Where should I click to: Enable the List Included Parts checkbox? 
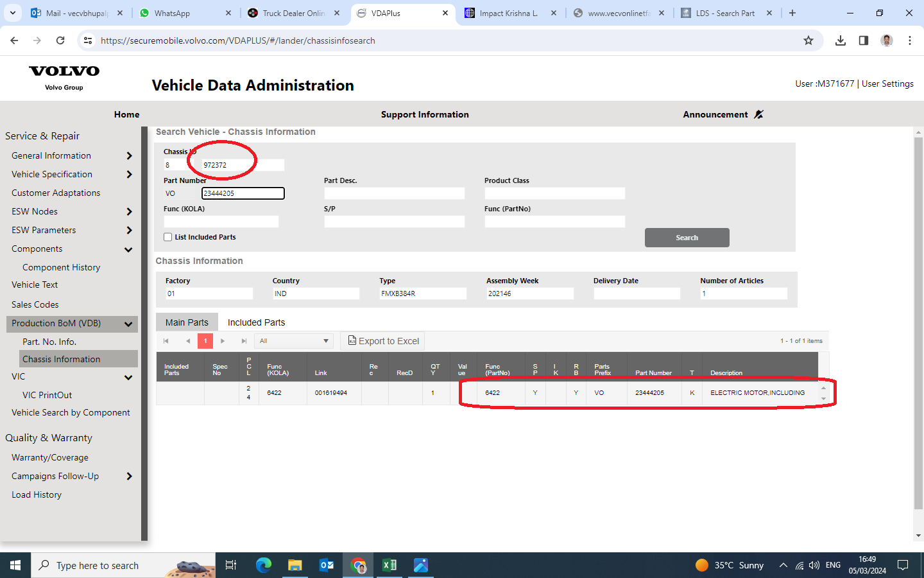tap(168, 237)
